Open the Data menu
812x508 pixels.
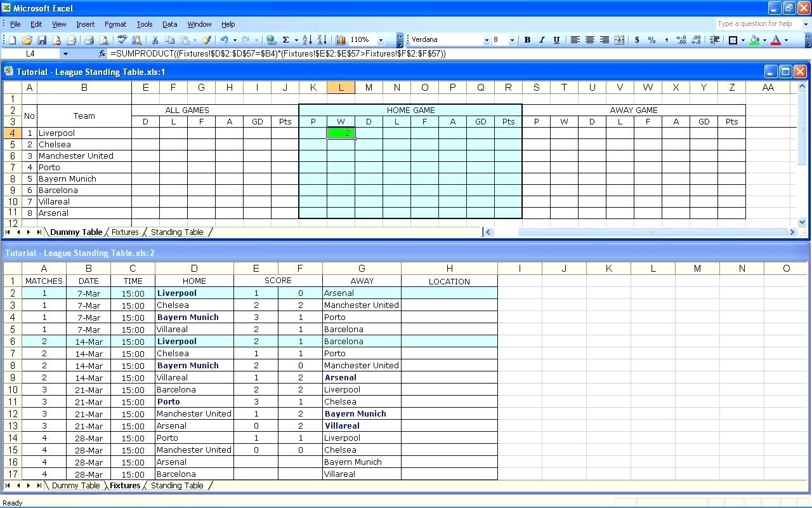click(x=169, y=24)
